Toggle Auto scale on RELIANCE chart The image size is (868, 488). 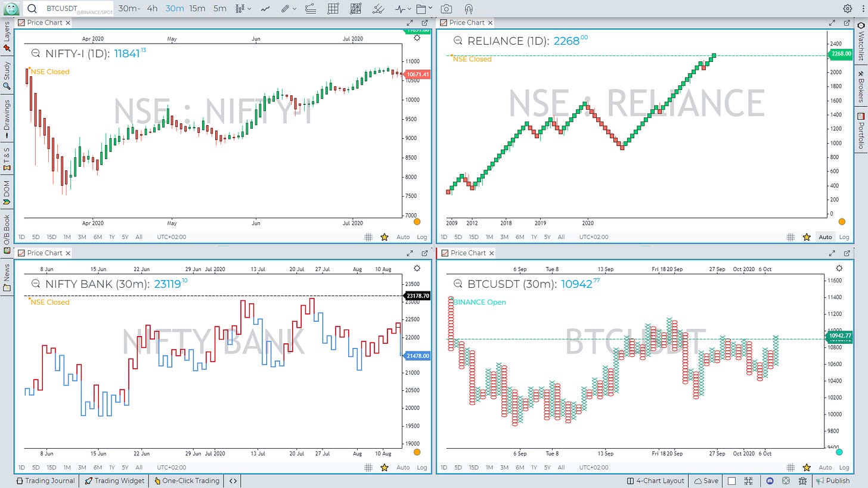[825, 237]
